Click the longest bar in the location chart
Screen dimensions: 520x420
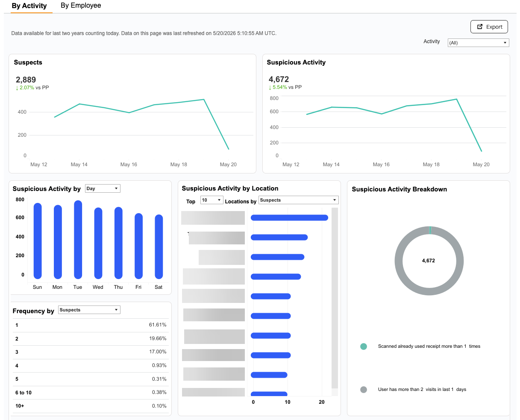coord(289,218)
